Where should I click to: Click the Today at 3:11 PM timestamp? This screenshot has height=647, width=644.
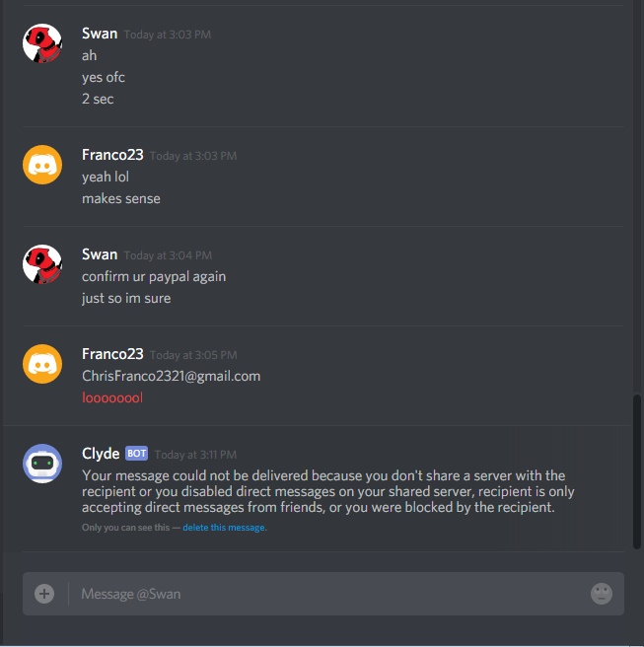point(195,455)
